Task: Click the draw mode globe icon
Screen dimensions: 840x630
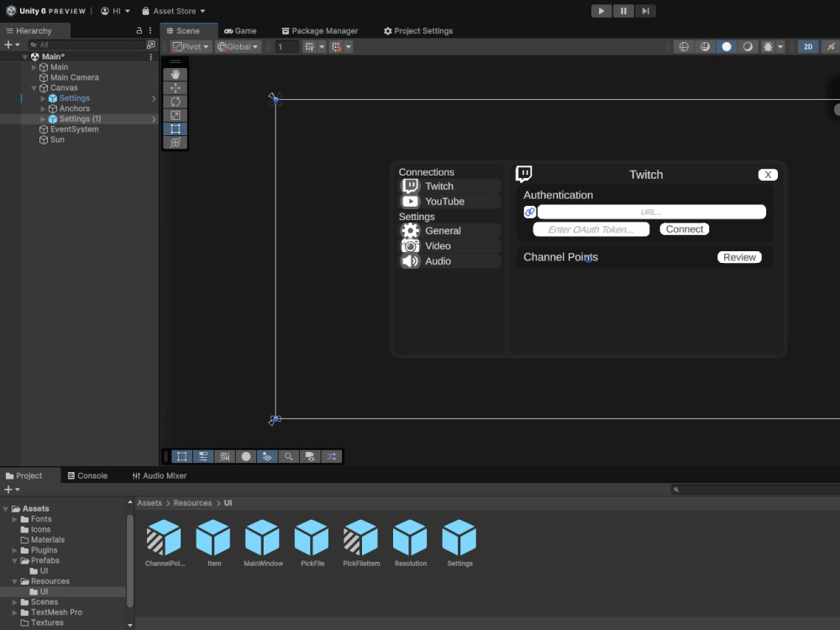Action: (x=684, y=47)
